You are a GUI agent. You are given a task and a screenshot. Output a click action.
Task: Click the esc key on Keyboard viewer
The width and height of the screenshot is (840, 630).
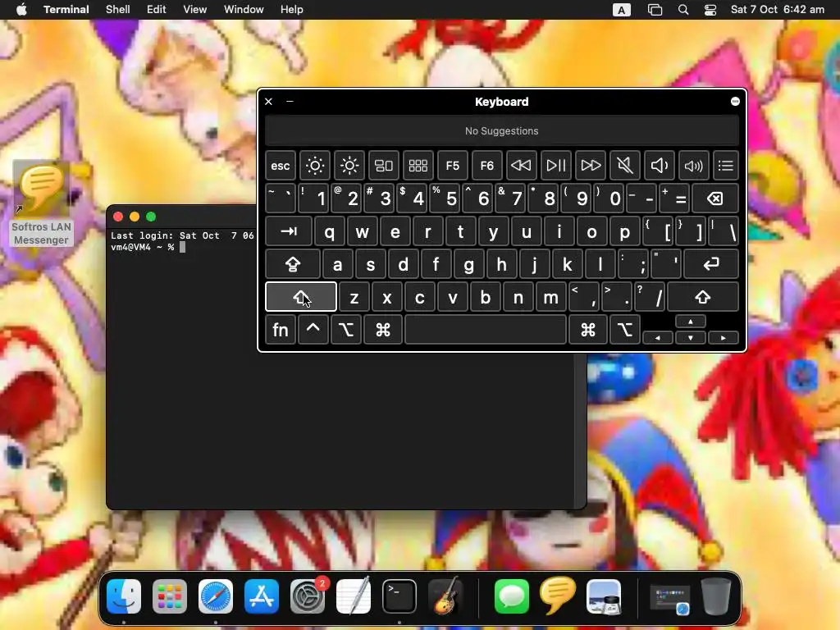tap(281, 166)
